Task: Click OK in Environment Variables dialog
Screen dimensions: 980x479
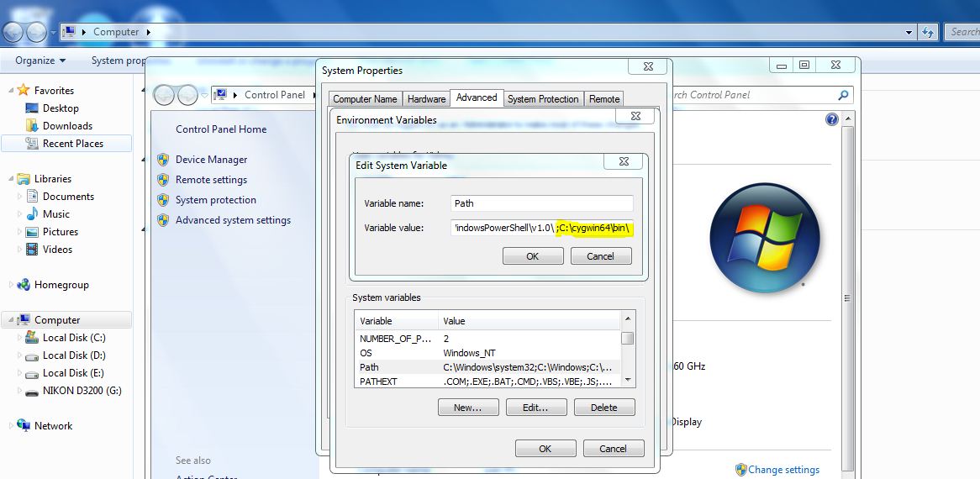Action: tap(545, 449)
